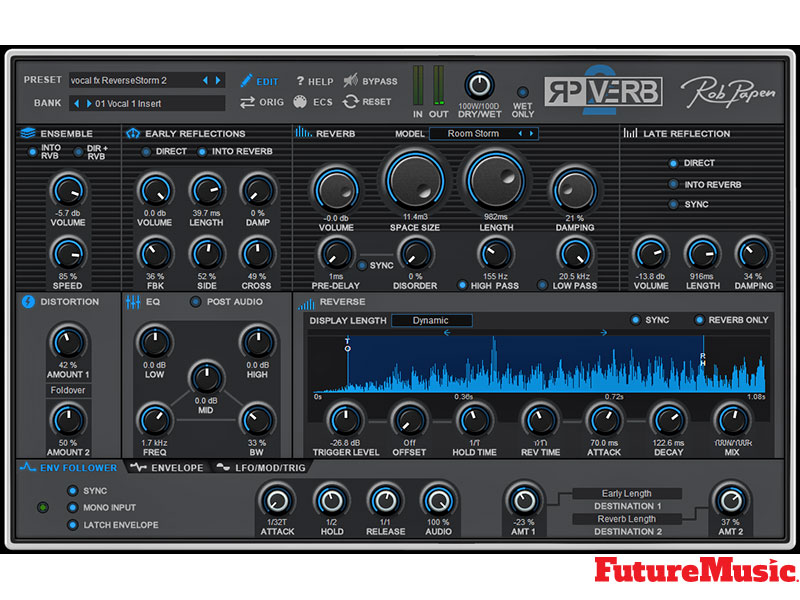
Task: Select next bank arrow
Action: (x=89, y=104)
